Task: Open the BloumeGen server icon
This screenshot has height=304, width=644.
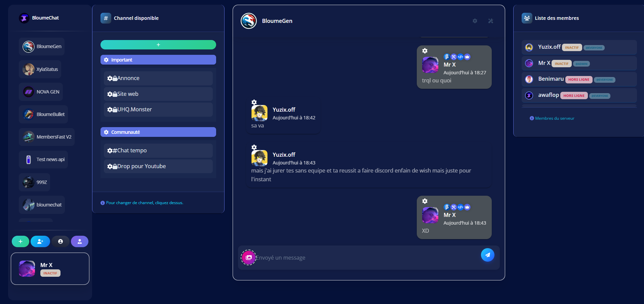Action: coord(29,46)
